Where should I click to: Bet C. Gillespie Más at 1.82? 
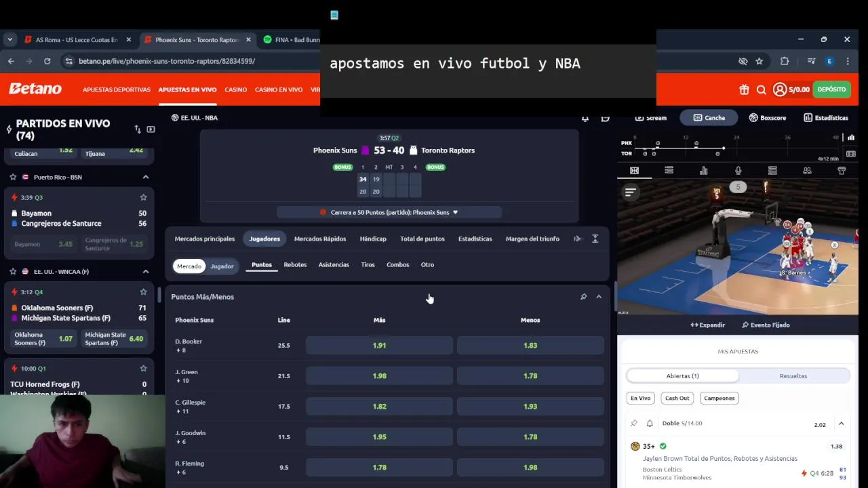[x=379, y=406]
